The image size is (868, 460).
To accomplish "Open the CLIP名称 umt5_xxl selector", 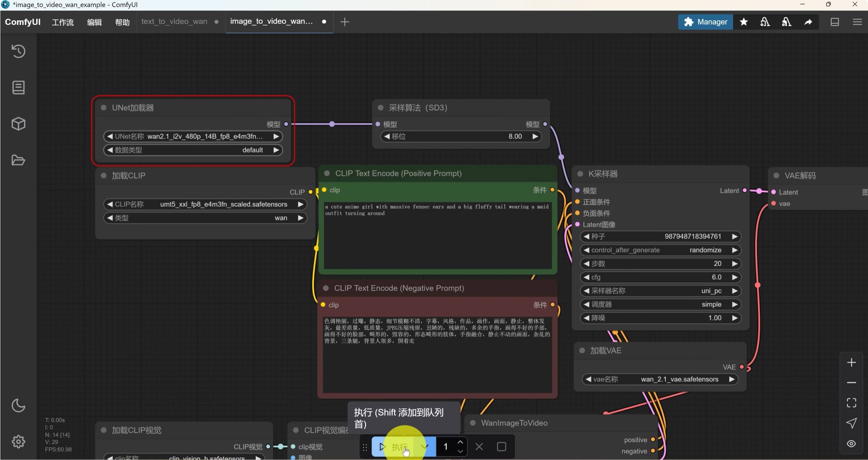I will click(205, 205).
